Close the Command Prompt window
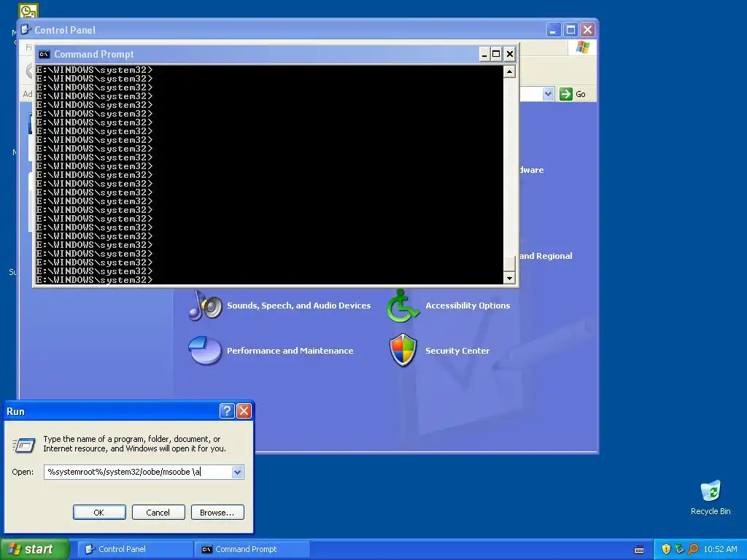This screenshot has height=560, width=747. (510, 54)
